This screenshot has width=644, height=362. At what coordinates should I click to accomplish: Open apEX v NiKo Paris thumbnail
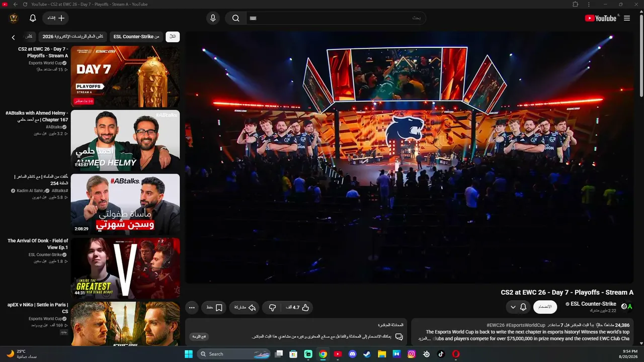coord(125,324)
